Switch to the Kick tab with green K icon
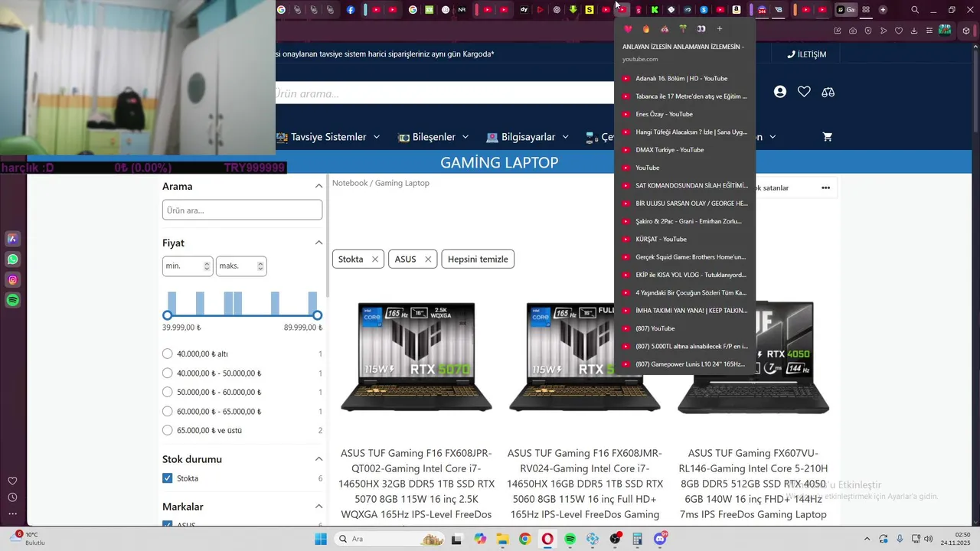 point(655,10)
